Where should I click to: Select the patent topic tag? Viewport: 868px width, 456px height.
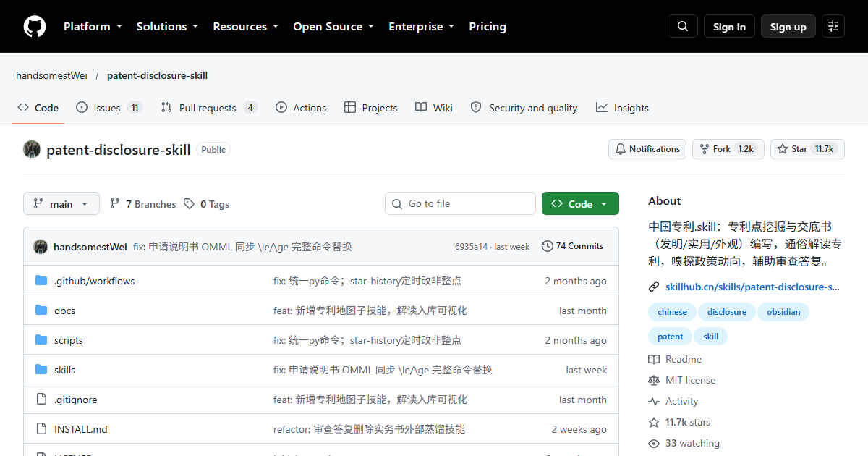click(x=670, y=337)
